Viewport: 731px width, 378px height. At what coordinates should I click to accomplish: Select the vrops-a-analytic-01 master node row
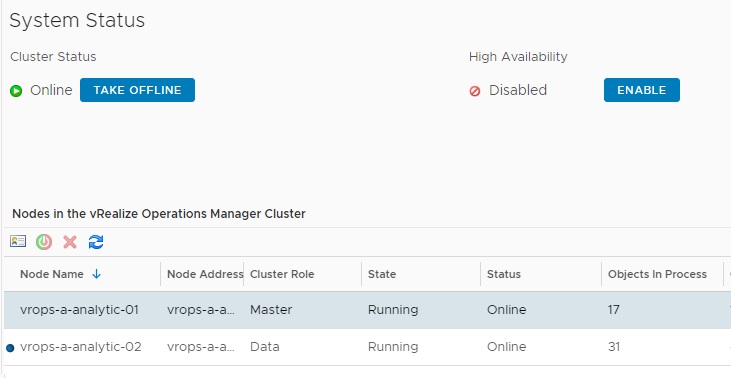tap(367, 310)
